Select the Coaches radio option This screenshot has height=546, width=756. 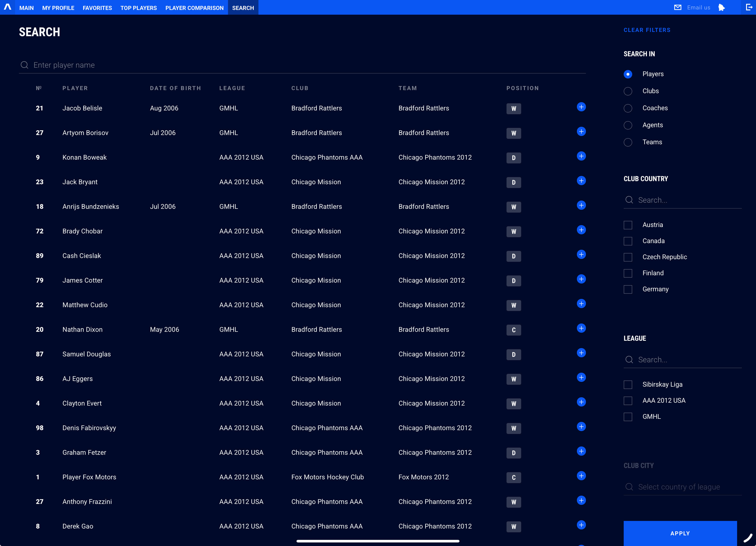tap(628, 108)
